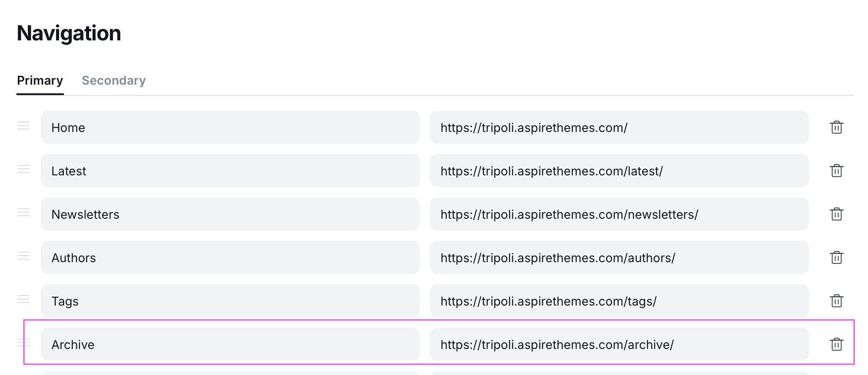Delete the Tags navigation item

(836, 301)
